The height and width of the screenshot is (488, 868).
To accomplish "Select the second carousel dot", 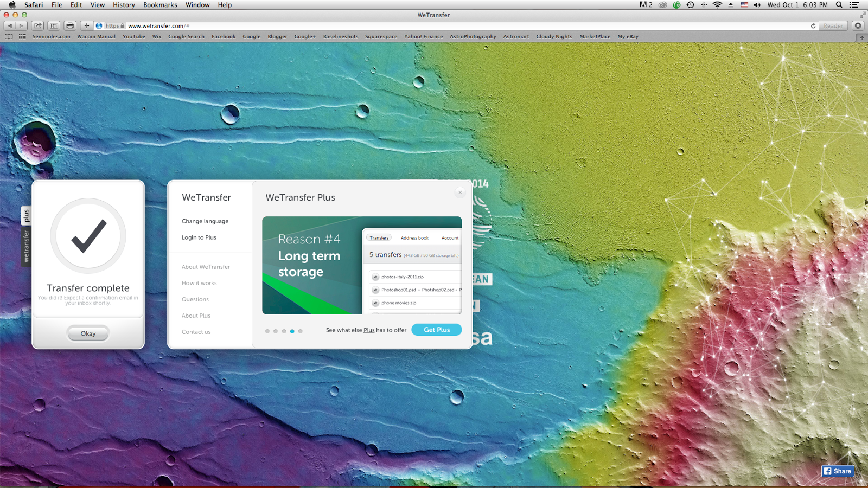I will (276, 331).
